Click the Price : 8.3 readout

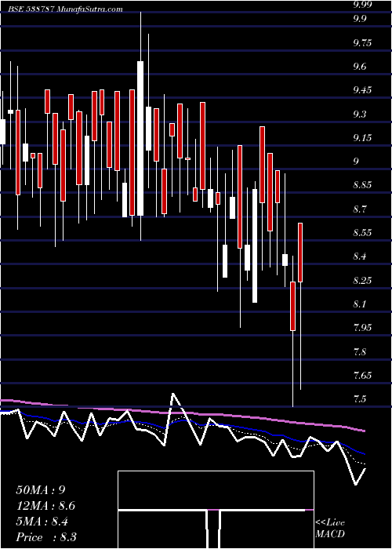pos(46,537)
